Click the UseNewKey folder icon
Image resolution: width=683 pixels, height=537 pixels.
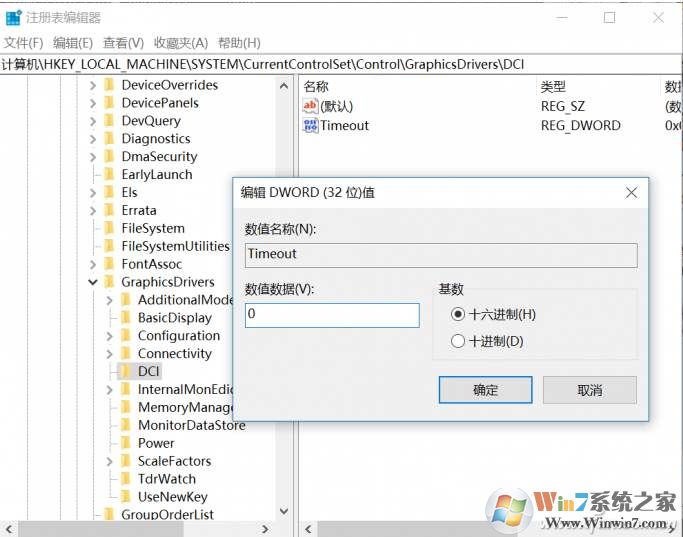click(125, 496)
